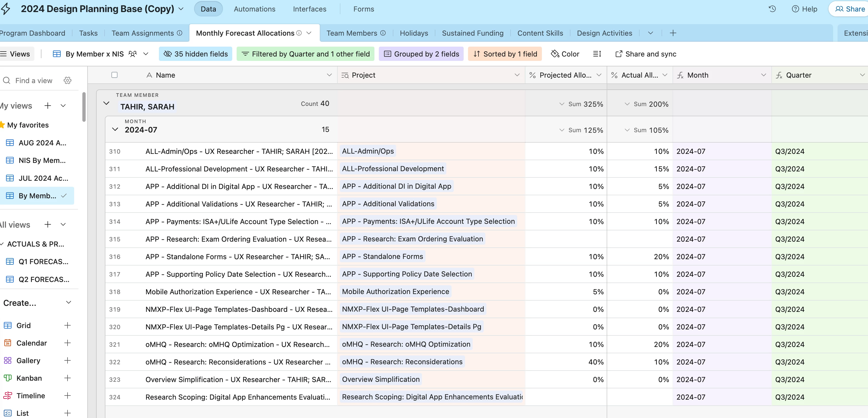868x418 pixels.
Task: Open the 35 hidden fields toggle
Action: point(195,54)
